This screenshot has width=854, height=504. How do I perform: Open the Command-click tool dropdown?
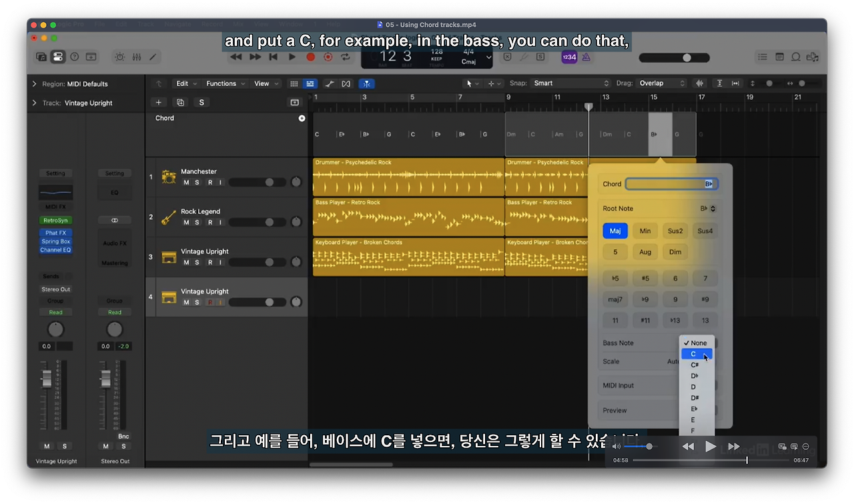click(494, 83)
